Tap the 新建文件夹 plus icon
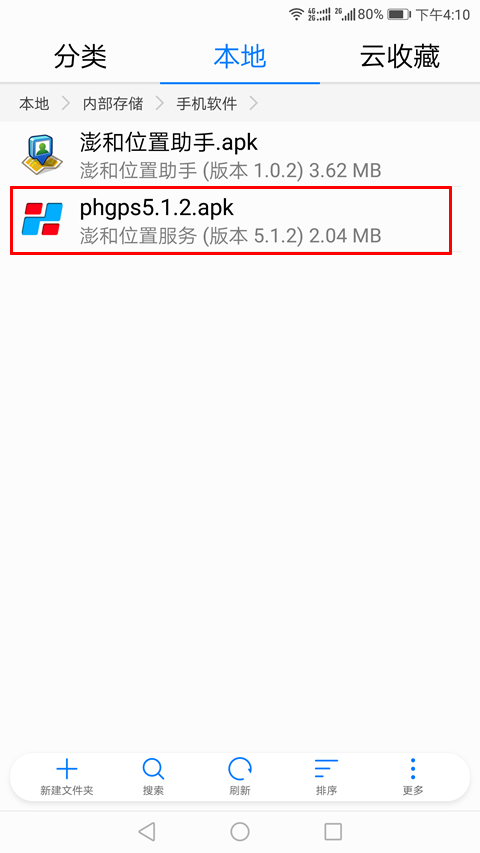 pos(67,769)
